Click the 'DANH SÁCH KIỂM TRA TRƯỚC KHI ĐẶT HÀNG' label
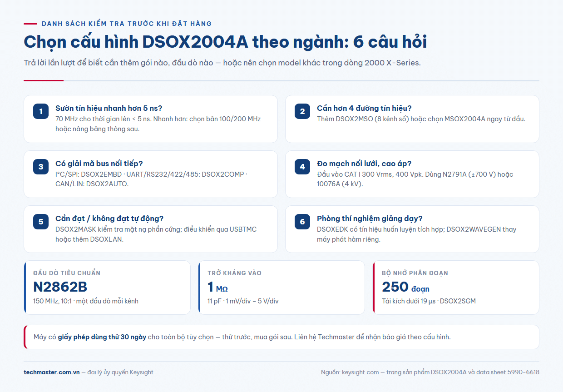The image size is (563, 392). [x=127, y=24]
